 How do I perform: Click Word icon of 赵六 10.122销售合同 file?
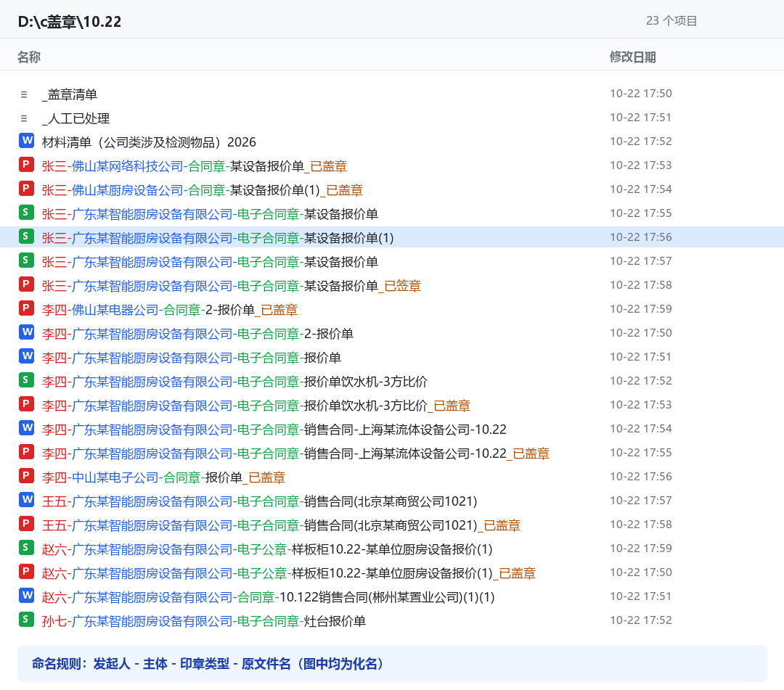[27, 596]
